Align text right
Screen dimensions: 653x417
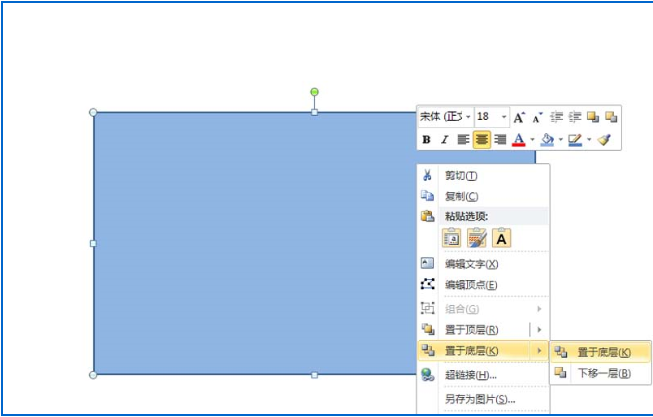pos(500,140)
